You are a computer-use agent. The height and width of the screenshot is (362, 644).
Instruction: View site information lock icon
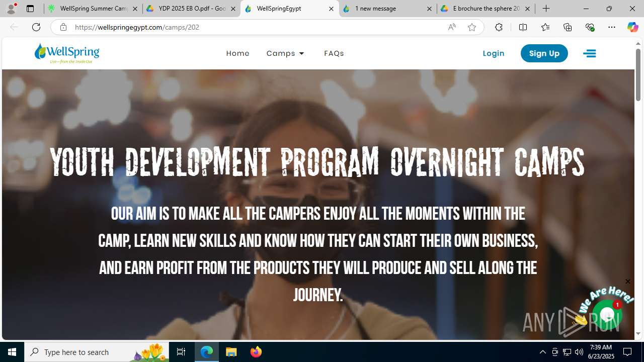[x=63, y=27]
